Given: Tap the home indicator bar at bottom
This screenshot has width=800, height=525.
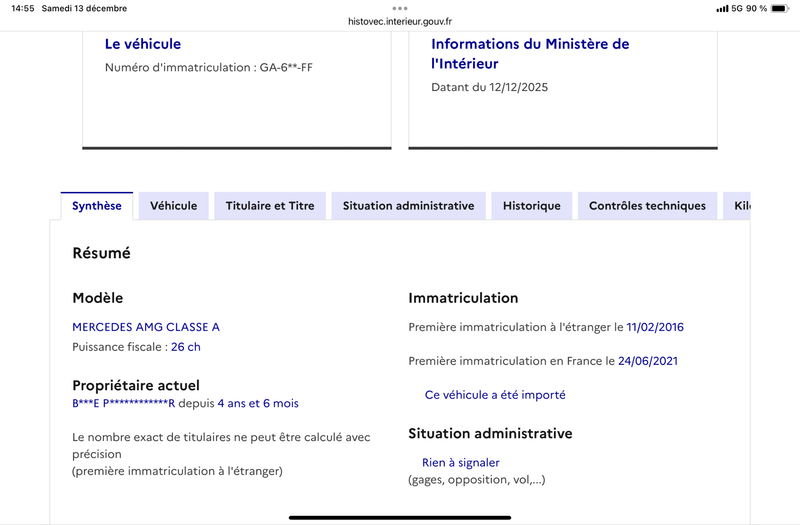Looking at the screenshot, I should point(399,517).
